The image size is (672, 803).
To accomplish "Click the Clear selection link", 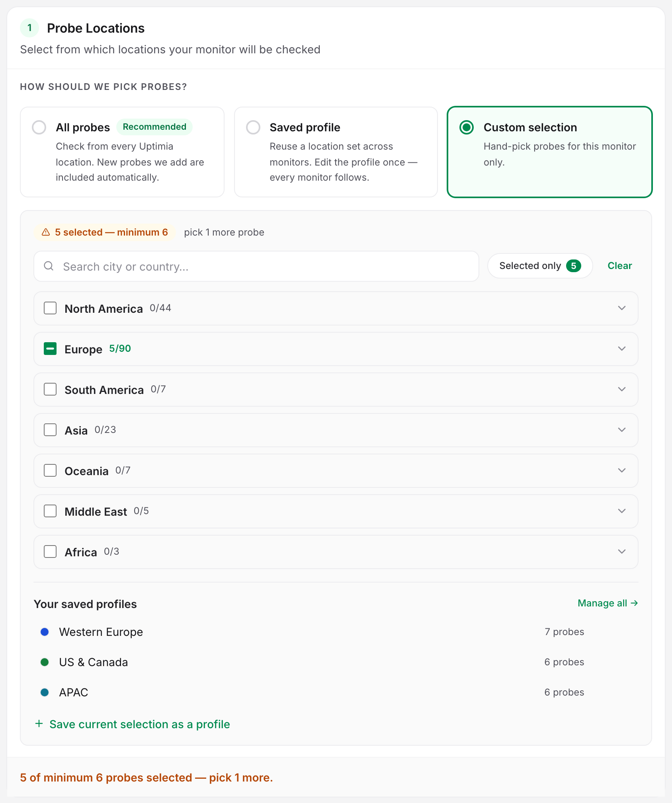I will click(619, 266).
